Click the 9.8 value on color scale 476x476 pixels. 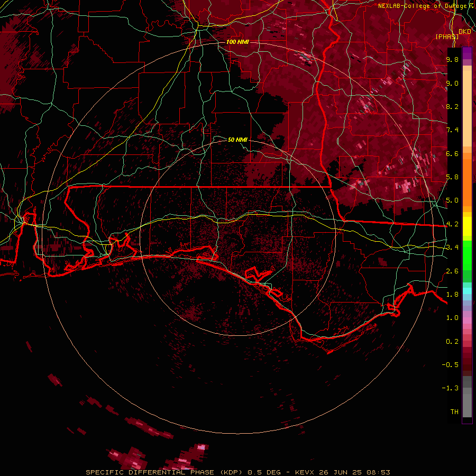(452, 59)
